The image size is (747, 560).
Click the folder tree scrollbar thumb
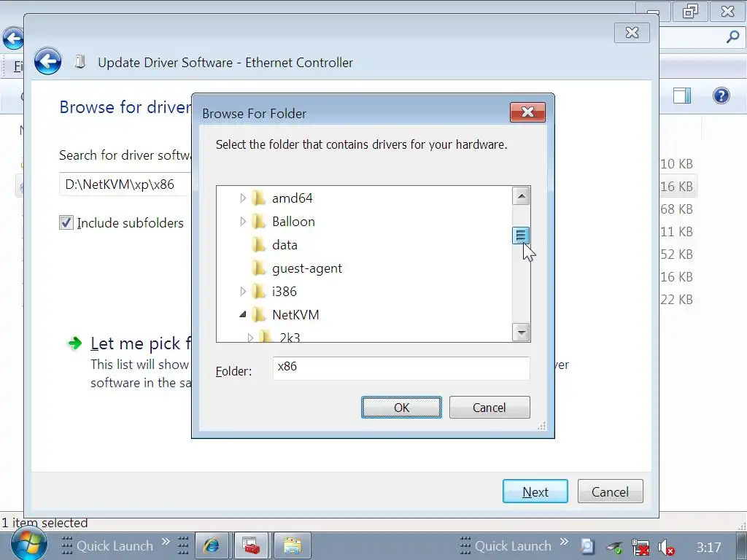pyautogui.click(x=521, y=236)
